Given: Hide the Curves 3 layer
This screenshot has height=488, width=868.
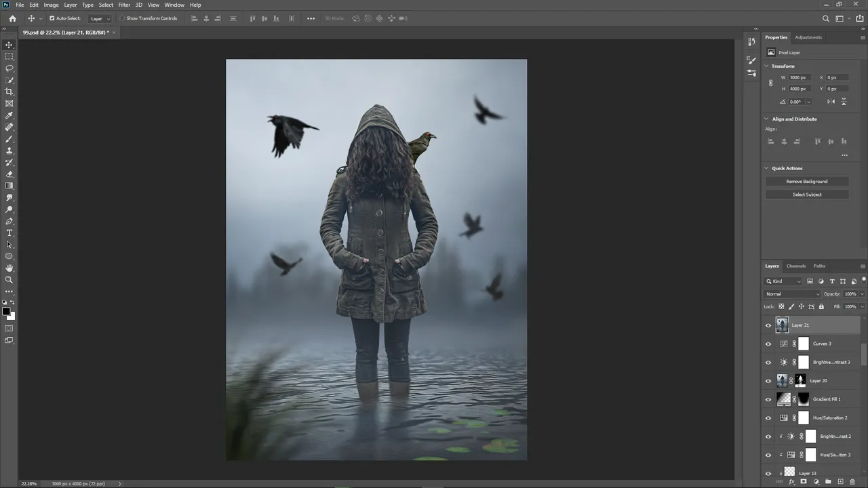Looking at the screenshot, I should click(x=768, y=344).
